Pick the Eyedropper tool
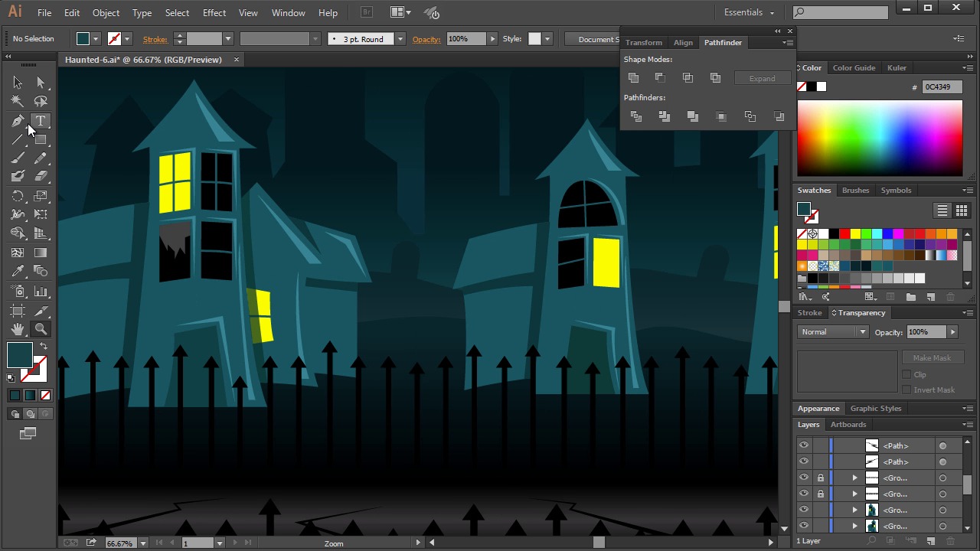The width and height of the screenshot is (980, 551). point(18,271)
